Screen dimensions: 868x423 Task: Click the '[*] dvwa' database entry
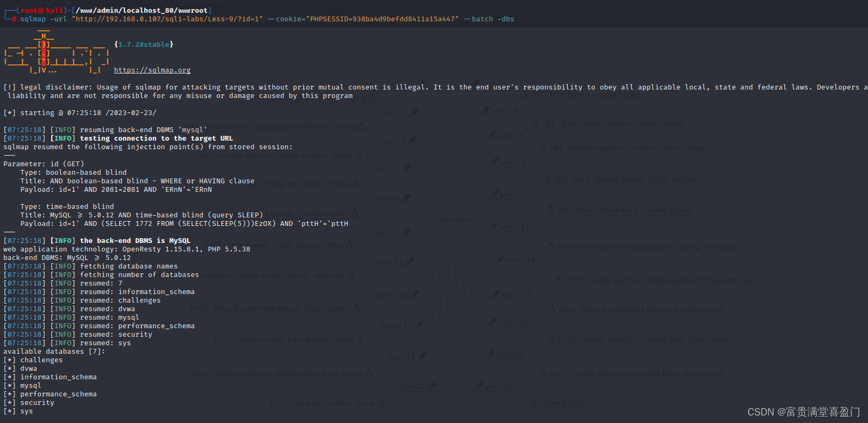(20, 369)
